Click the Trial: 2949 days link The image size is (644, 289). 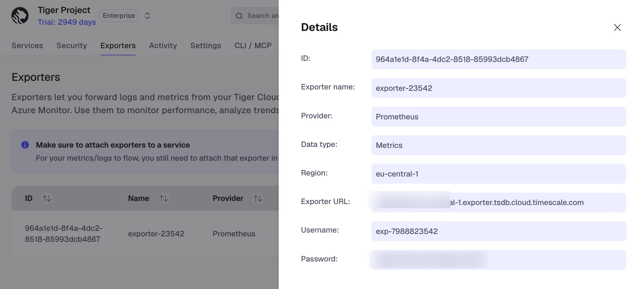click(x=67, y=22)
